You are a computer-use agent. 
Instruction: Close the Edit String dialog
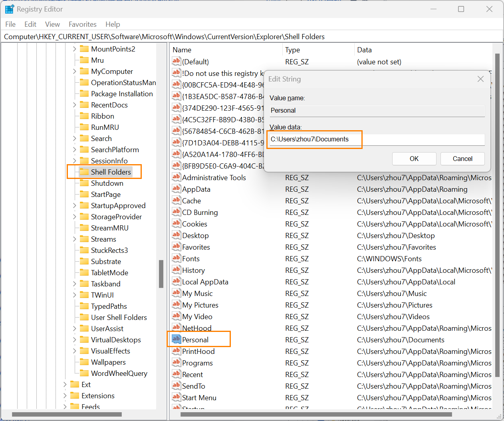480,79
